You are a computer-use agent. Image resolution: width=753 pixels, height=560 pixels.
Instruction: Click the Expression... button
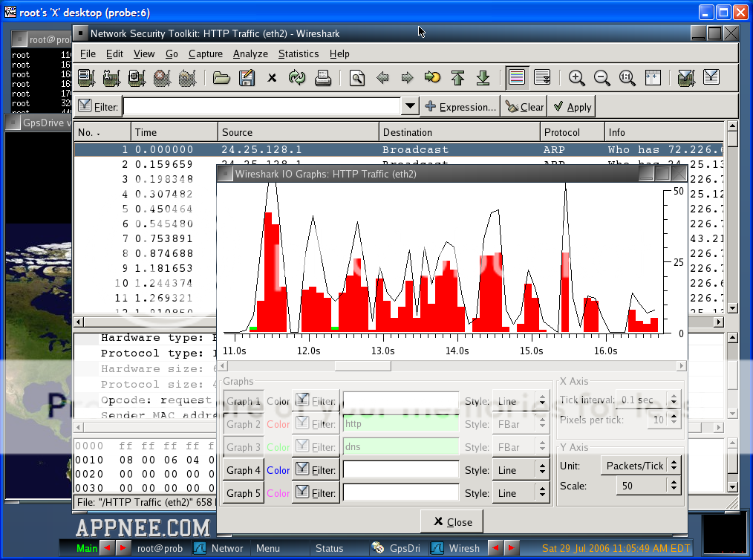460,107
